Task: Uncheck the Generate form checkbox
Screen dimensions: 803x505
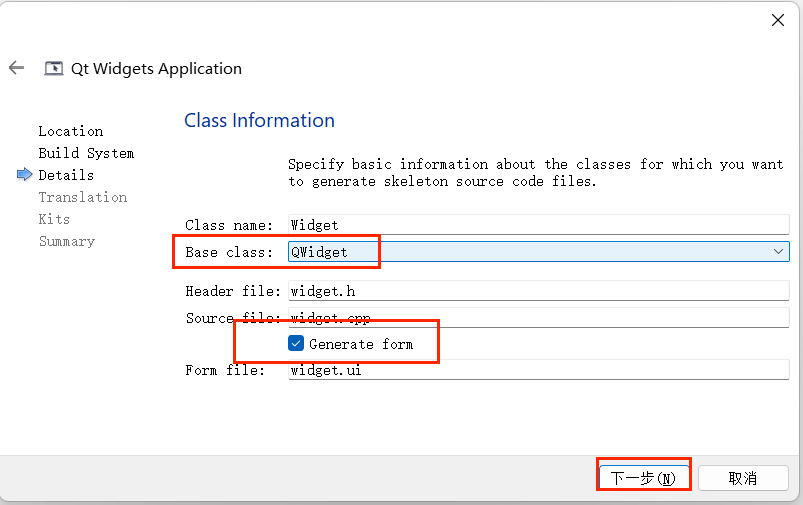Action: [x=296, y=343]
